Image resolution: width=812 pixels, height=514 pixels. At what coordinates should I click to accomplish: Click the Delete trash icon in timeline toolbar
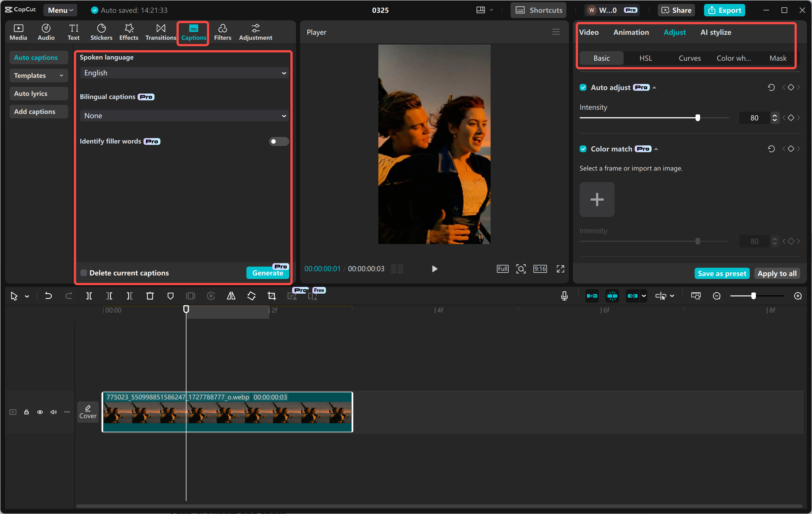coord(150,296)
